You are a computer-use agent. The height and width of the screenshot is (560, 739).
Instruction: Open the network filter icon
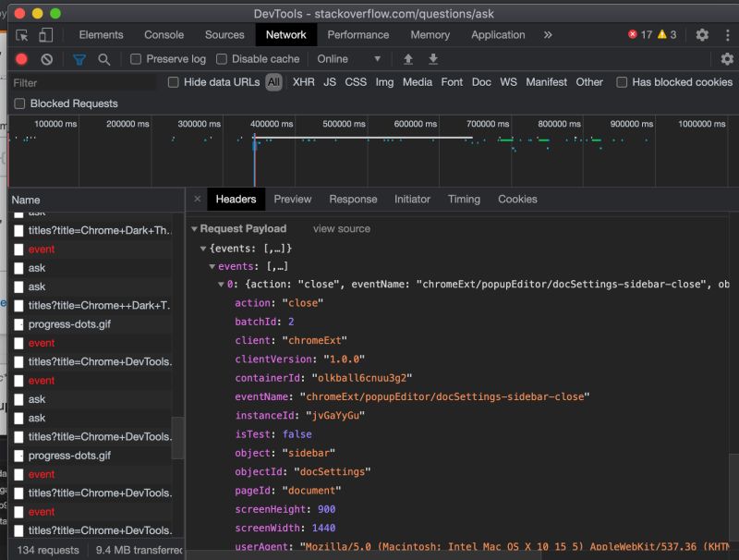[x=79, y=58]
